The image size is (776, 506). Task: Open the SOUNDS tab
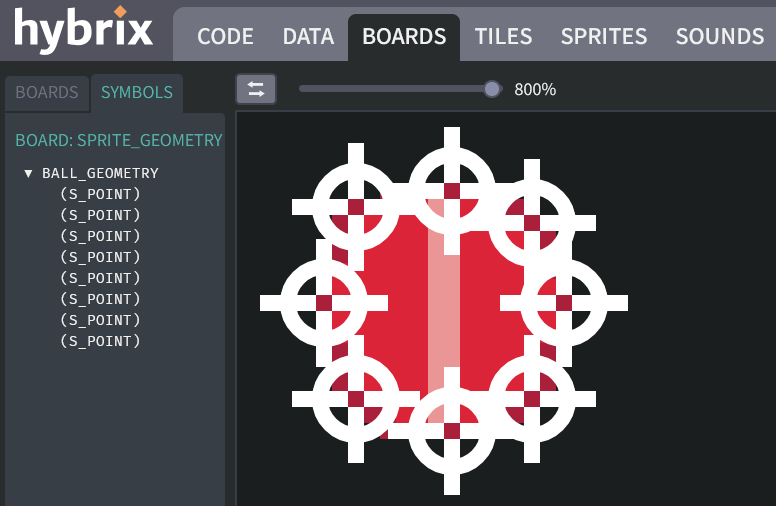coord(719,37)
